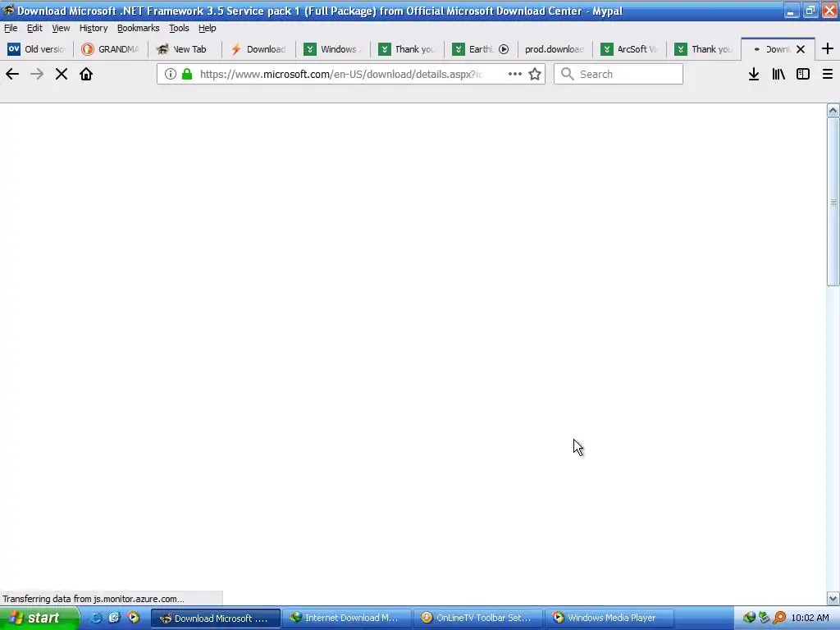Launch Internet Explorer from quick launch
The height and width of the screenshot is (630, 840).
pyautogui.click(x=95, y=618)
